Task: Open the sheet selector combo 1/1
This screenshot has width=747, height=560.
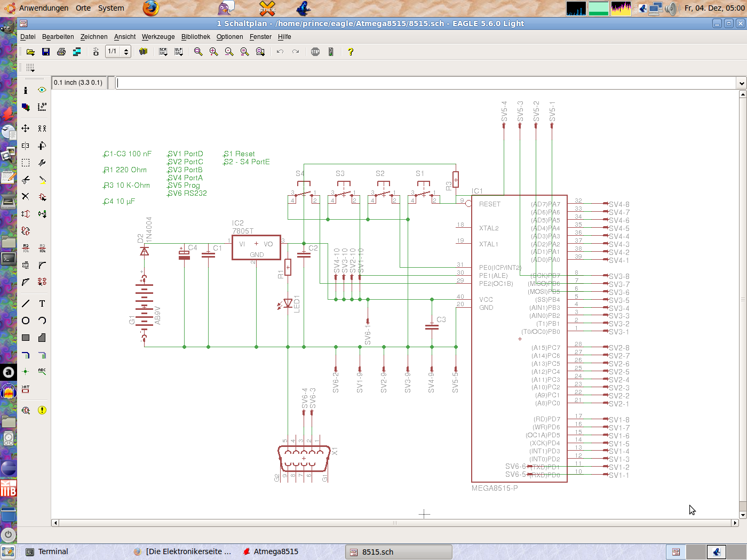Action: point(118,52)
